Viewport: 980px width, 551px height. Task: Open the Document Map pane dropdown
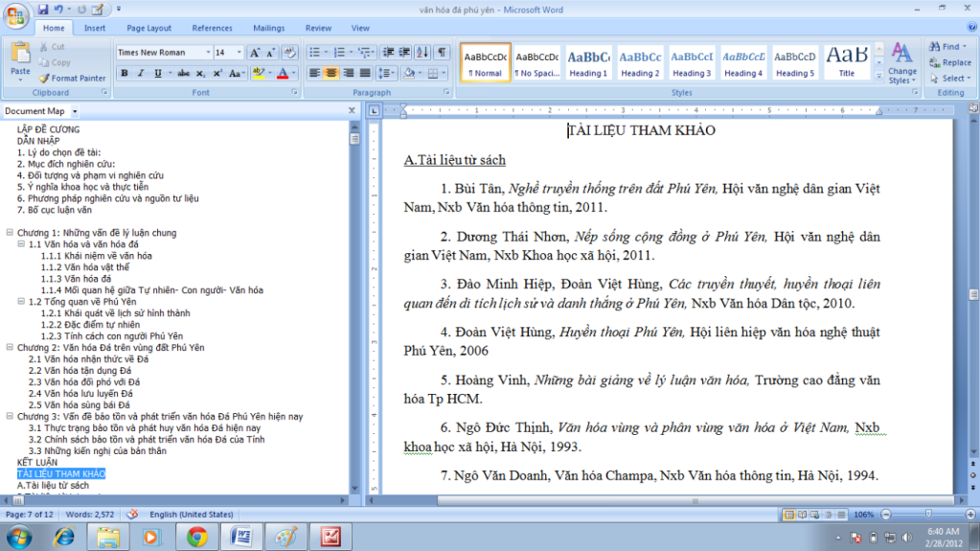click(x=73, y=111)
